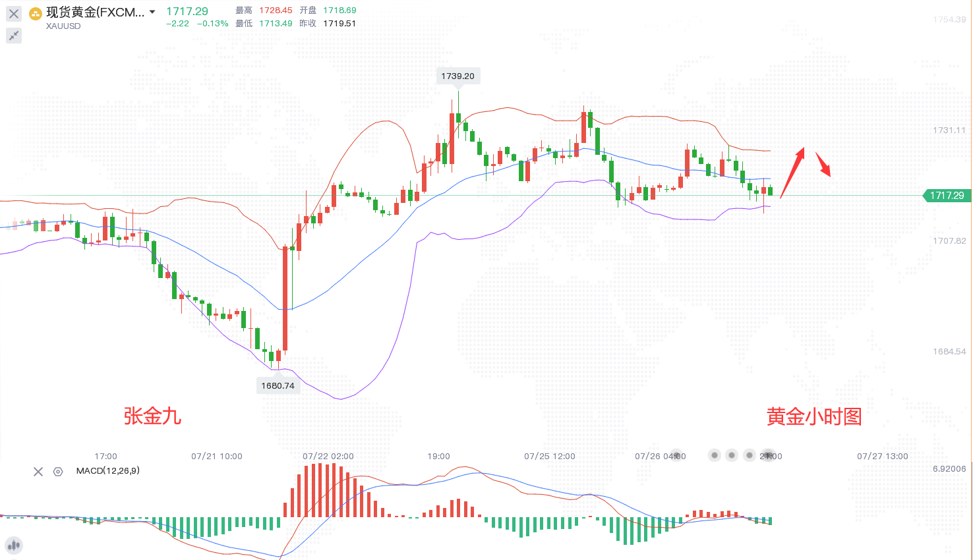Click the gold bars symbol icon
This screenshot has width=973, height=560.
pos(36,13)
